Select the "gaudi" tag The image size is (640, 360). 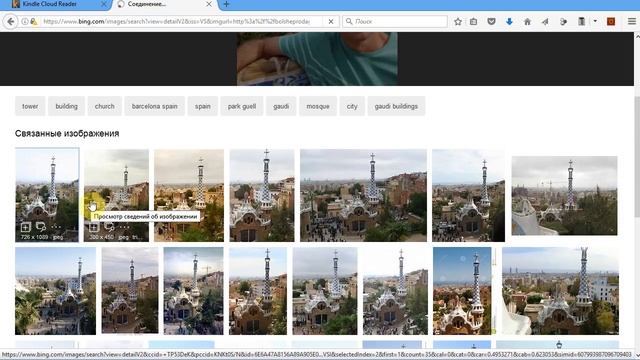(x=281, y=106)
